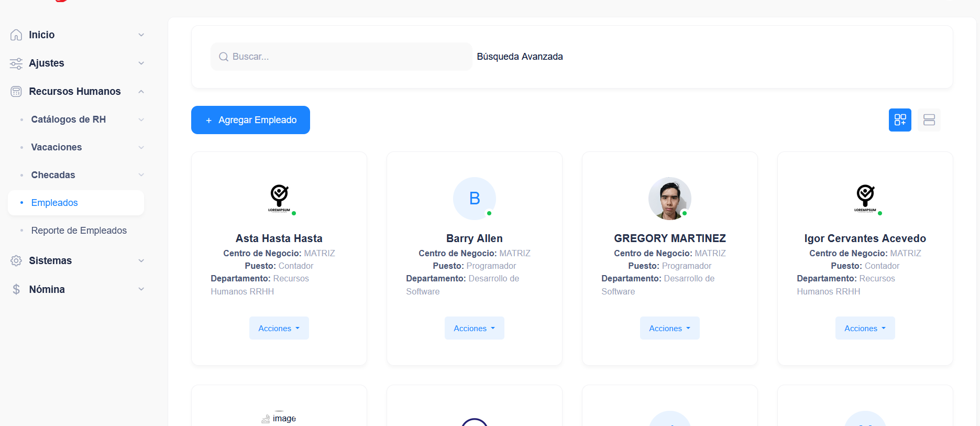This screenshot has width=980, height=426.
Task: Click GREGORY MARTINEZ's Centro de Negocio MATRIZ
Action: click(670, 254)
